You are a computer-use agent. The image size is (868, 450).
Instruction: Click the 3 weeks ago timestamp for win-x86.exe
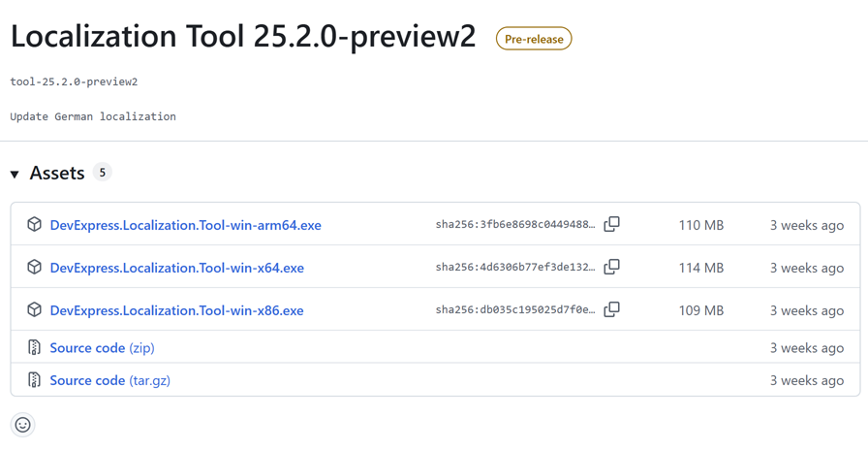click(x=807, y=311)
